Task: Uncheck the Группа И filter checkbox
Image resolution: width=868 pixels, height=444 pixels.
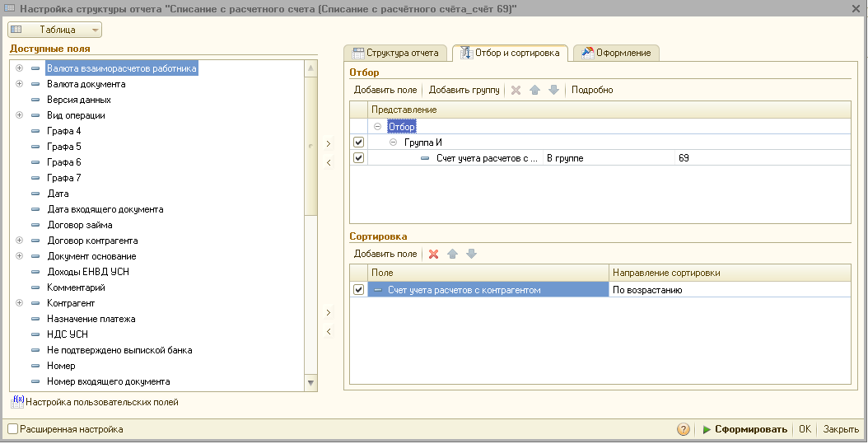Action: (358, 143)
